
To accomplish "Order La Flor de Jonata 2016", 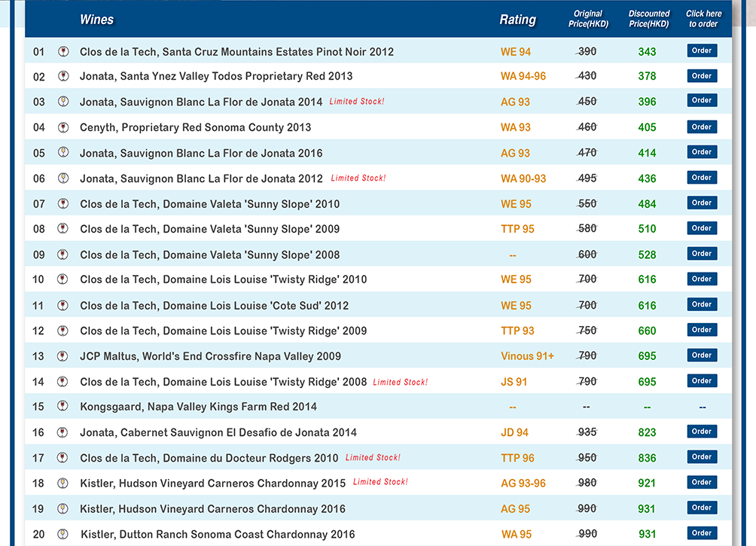I will coord(702,152).
